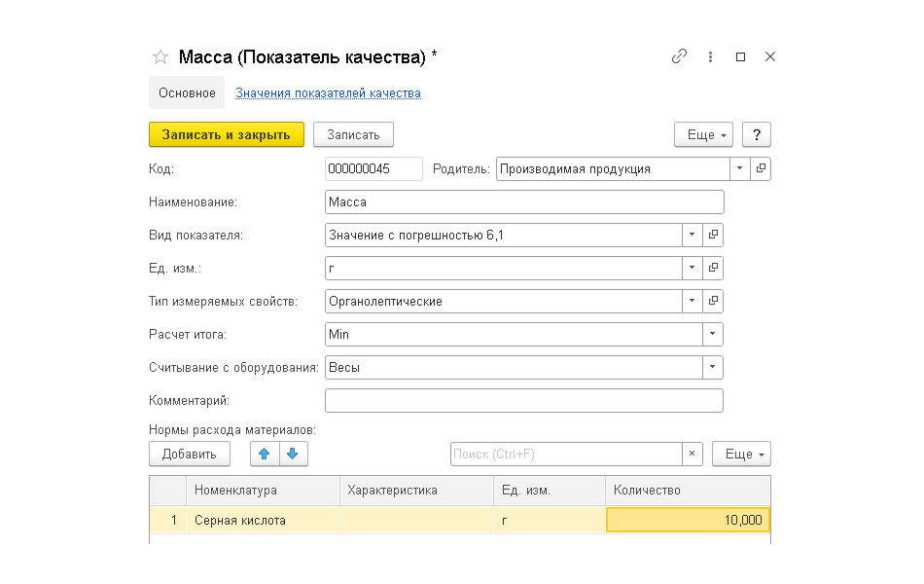Image resolution: width=924 pixels, height=584 pixels.
Task: Focus the empty Комментарий field
Action: click(x=524, y=400)
